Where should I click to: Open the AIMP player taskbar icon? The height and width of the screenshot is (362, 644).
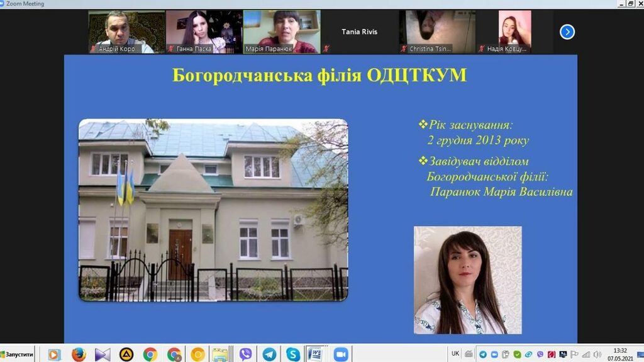coord(126,354)
